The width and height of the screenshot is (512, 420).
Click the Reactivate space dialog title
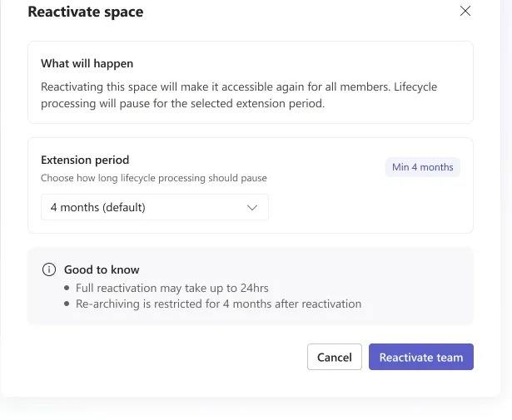coord(86,12)
